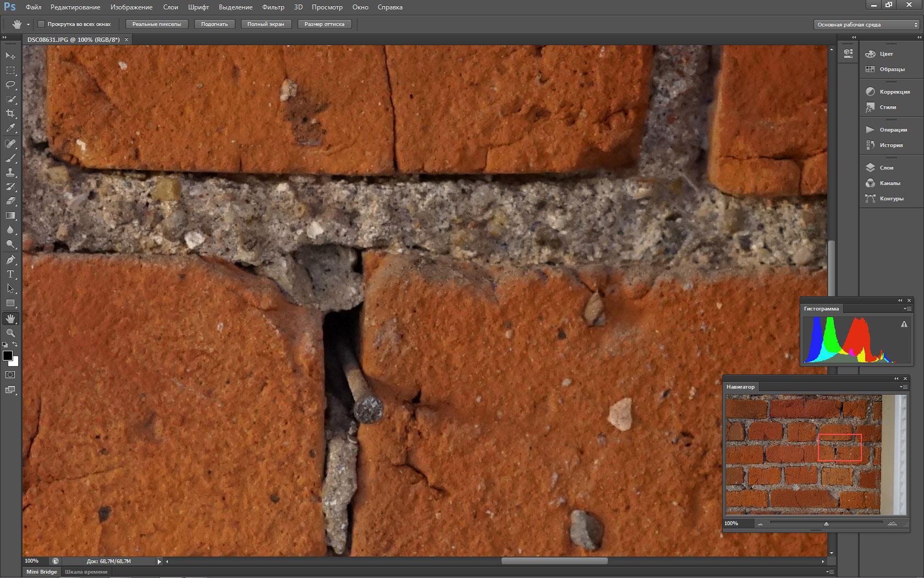924x578 pixels.
Task: Select the Clone Stamp tool
Action: (10, 172)
